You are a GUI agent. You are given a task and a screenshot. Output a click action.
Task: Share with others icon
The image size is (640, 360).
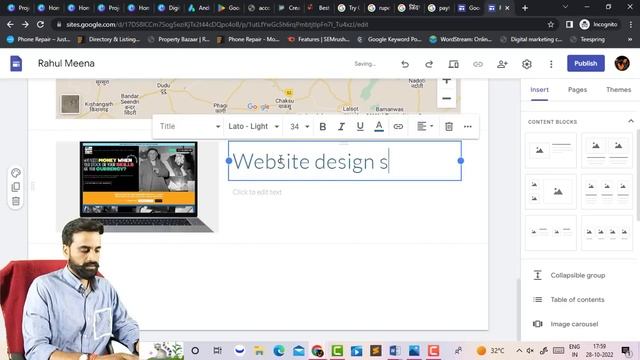point(502,64)
